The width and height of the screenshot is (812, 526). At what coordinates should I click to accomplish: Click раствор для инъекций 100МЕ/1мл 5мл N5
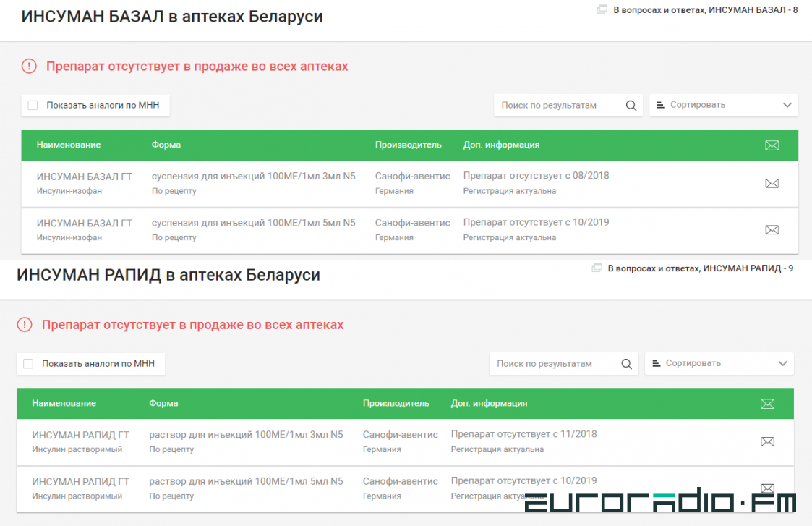[x=246, y=481]
